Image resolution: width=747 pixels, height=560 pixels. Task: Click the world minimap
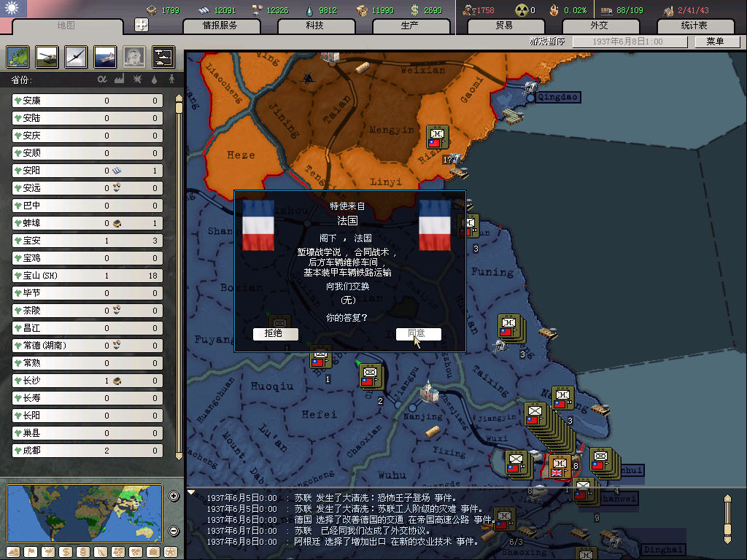[x=85, y=513]
